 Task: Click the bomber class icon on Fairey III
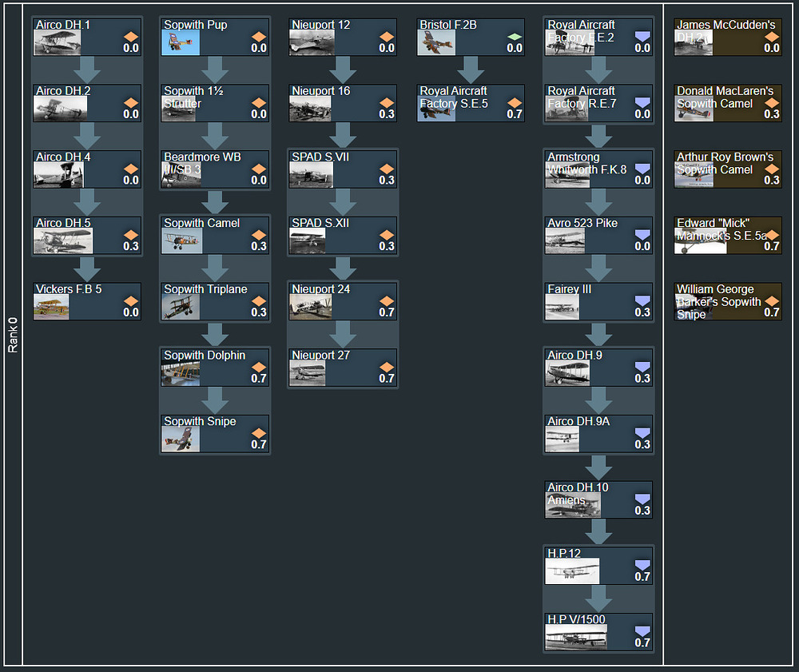point(642,301)
